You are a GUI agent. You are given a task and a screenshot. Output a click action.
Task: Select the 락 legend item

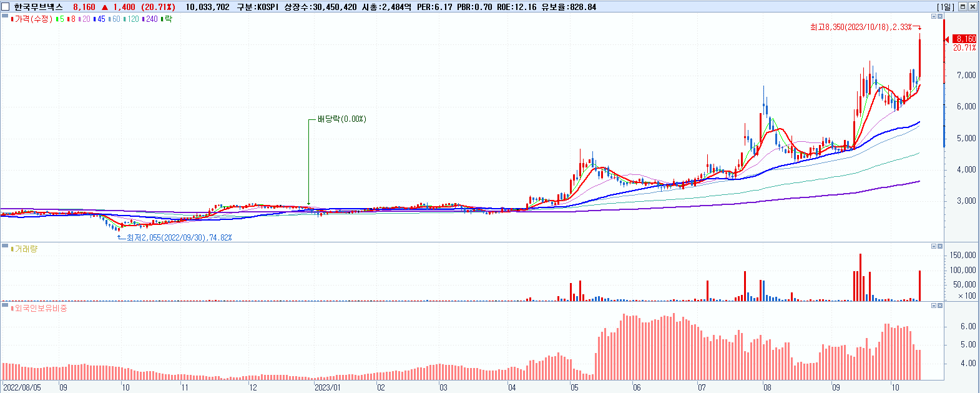click(x=167, y=19)
